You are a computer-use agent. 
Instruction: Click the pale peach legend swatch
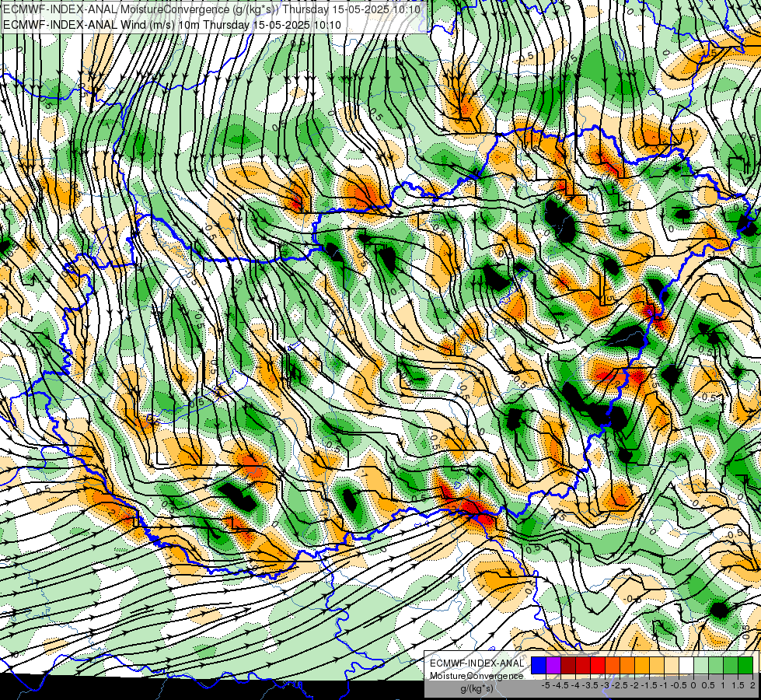(x=672, y=666)
